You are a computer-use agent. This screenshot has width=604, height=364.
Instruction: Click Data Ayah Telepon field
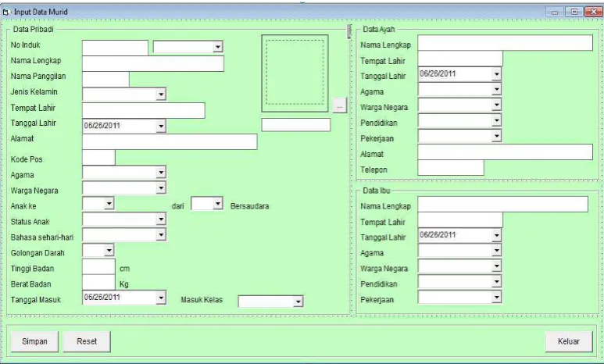(451, 168)
